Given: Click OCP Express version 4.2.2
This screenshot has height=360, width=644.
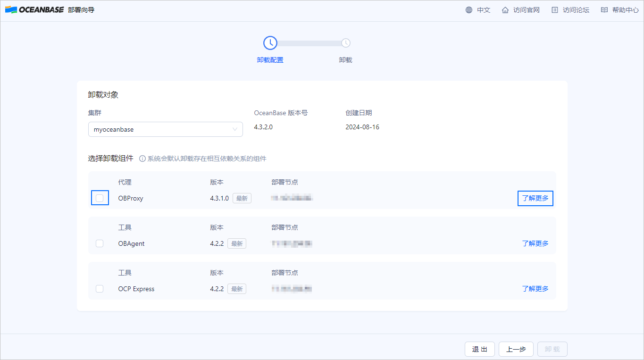Looking at the screenshot, I should pyautogui.click(x=217, y=289).
